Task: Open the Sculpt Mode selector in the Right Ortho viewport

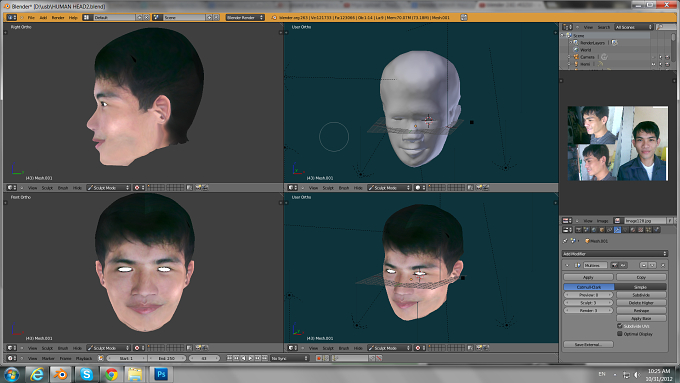Action: pos(108,188)
